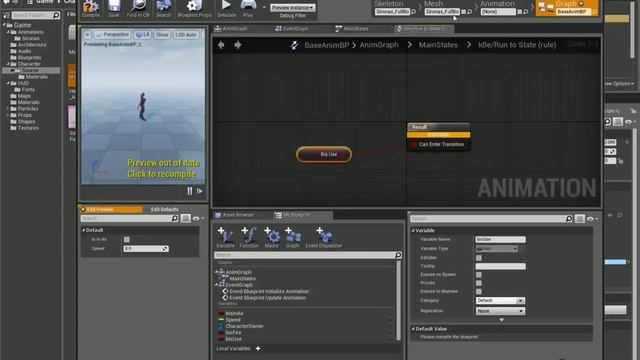Add a new Macro

272,238
